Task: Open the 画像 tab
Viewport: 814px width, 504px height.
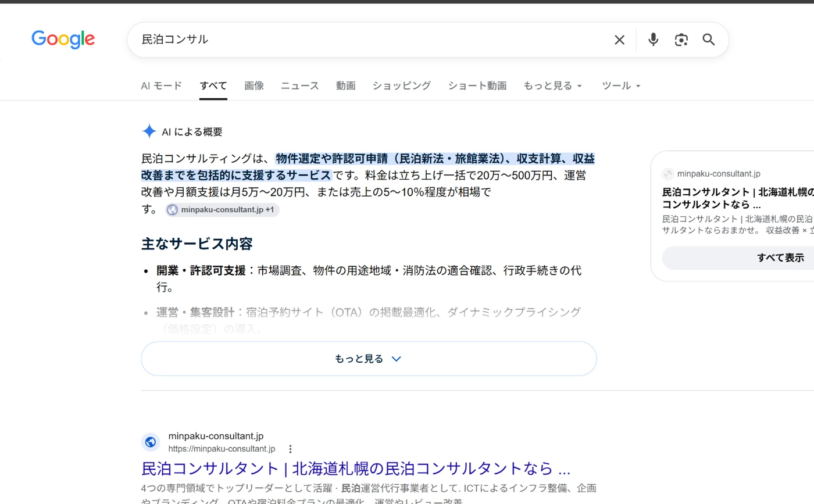Action: coord(254,85)
